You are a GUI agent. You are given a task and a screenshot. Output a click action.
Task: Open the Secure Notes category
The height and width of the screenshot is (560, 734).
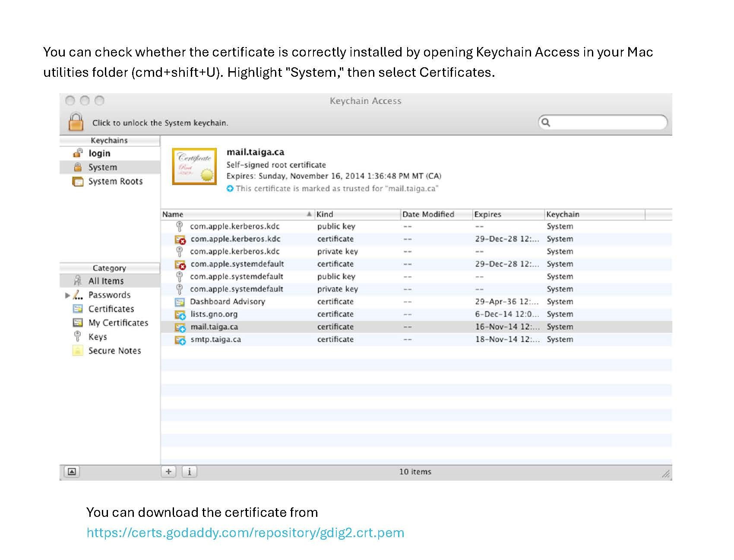pos(114,351)
